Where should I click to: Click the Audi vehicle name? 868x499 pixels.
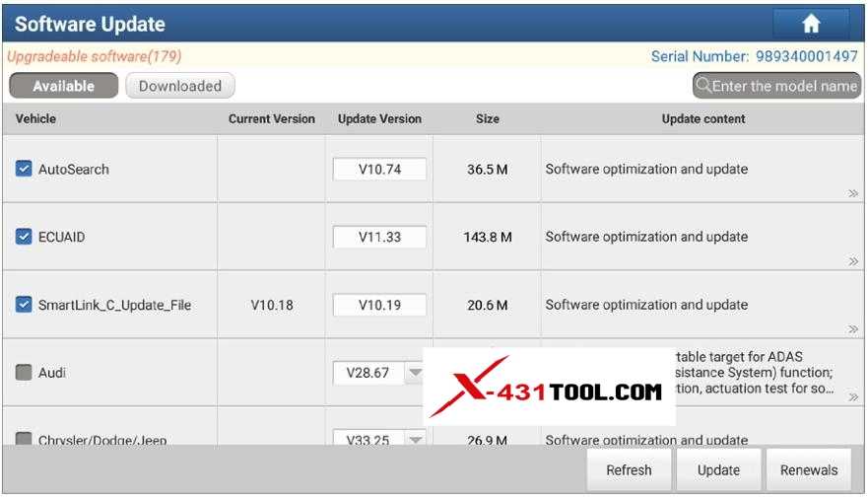(52, 373)
